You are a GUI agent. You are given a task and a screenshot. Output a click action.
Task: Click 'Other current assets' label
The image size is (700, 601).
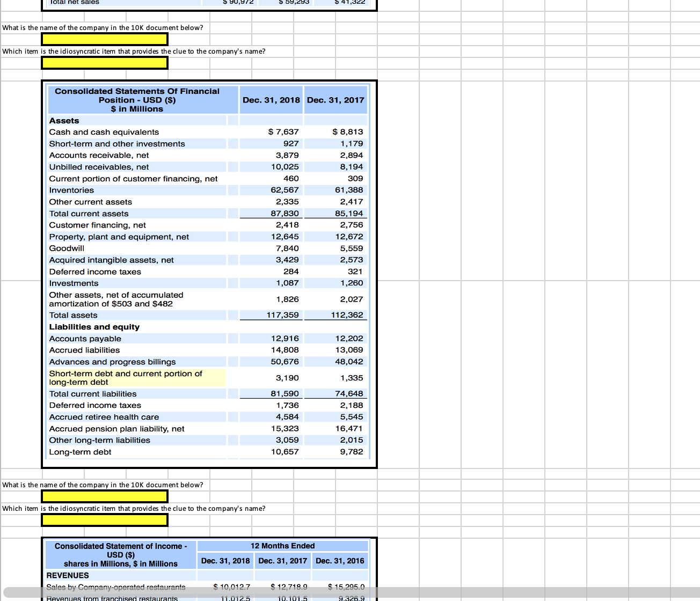91,202
